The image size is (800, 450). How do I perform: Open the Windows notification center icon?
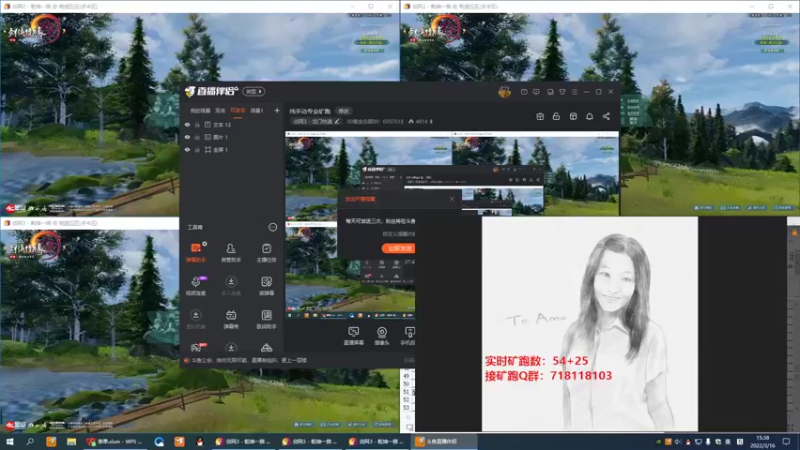pos(786,441)
